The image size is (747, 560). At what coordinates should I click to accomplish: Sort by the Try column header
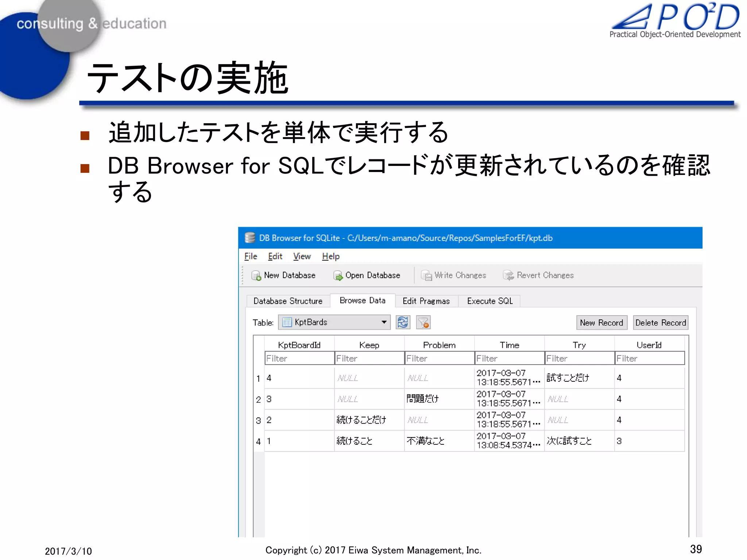pos(579,345)
